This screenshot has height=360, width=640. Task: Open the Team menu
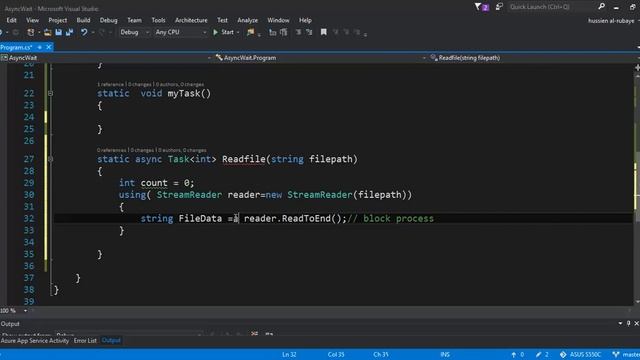click(134, 20)
